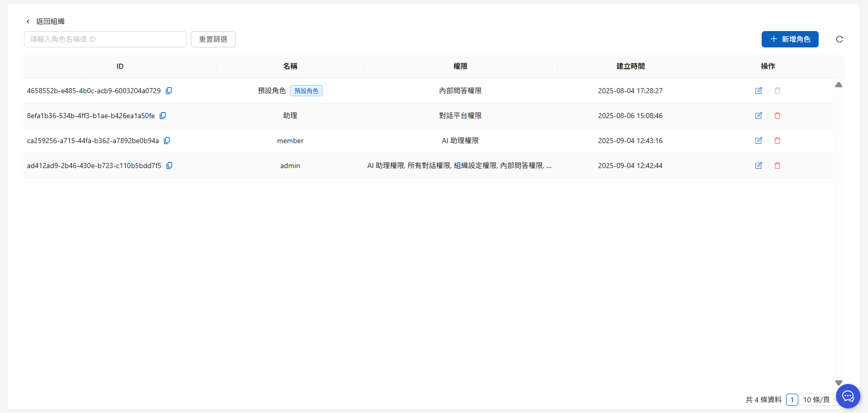868x413 pixels.
Task: Edit the 助理 role
Action: [x=759, y=116]
